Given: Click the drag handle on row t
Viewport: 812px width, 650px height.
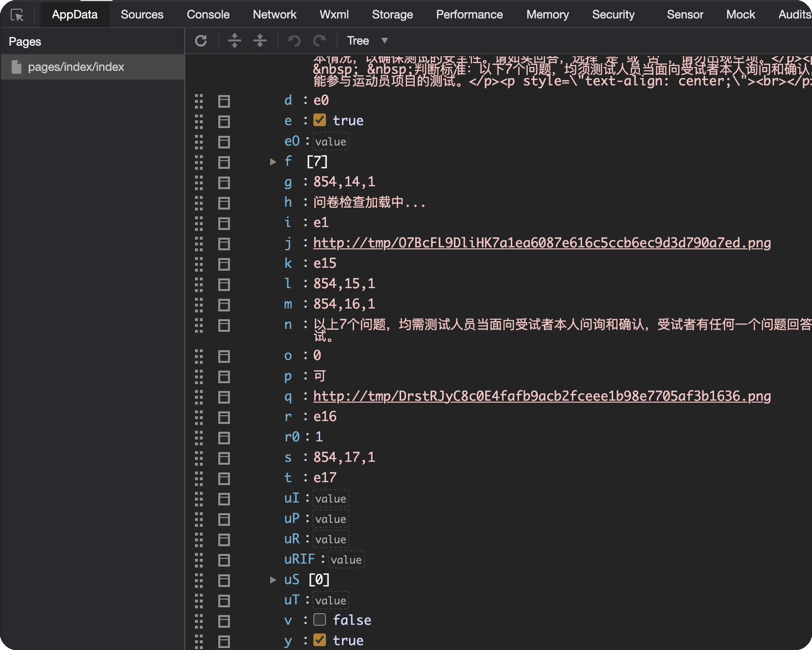Looking at the screenshot, I should (199, 478).
